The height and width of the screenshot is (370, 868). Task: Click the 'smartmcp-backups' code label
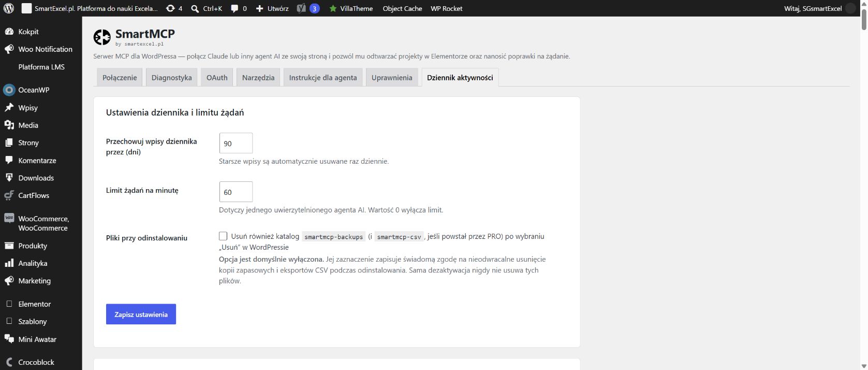(x=334, y=237)
